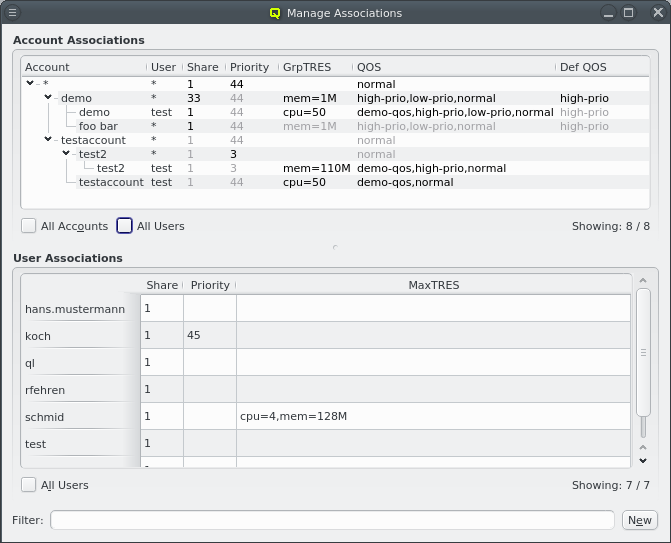Viewport: 671px width, 543px height.
Task: Click the Manage Associations app icon
Action: (275, 13)
